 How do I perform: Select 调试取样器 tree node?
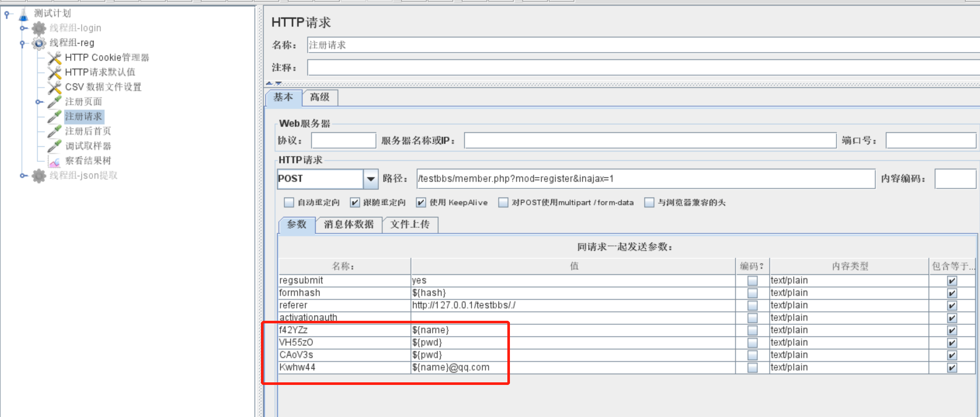tap(88, 146)
